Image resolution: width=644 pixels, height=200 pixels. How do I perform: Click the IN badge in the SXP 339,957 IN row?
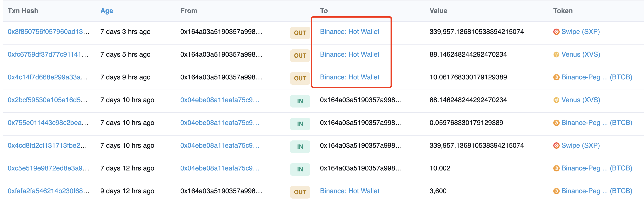pyautogui.click(x=300, y=146)
